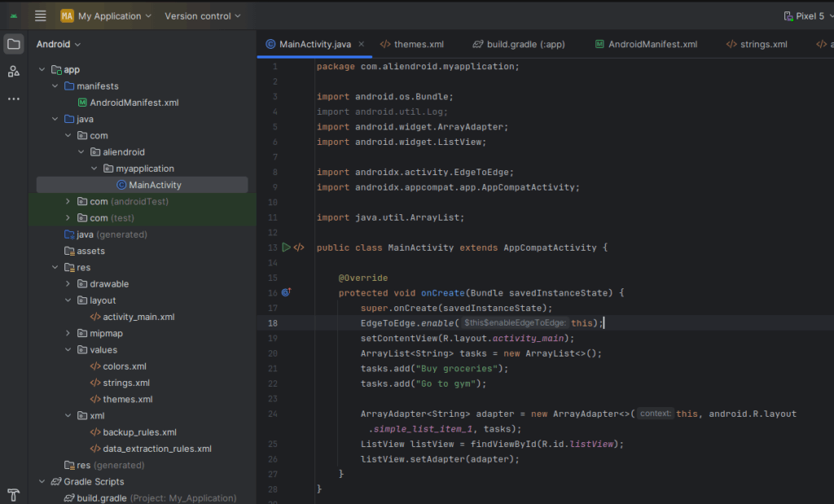The width and height of the screenshot is (834, 504).
Task: Expand the drawable folder
Action: (68, 283)
